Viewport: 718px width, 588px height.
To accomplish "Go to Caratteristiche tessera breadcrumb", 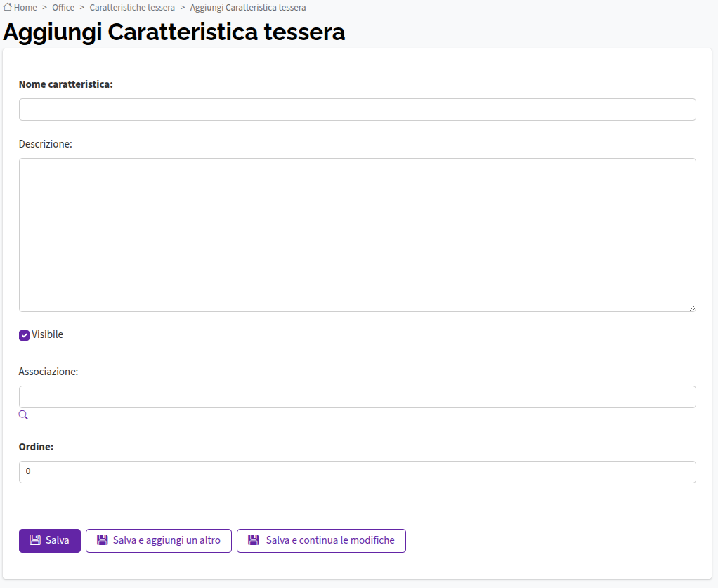I will (x=132, y=7).
